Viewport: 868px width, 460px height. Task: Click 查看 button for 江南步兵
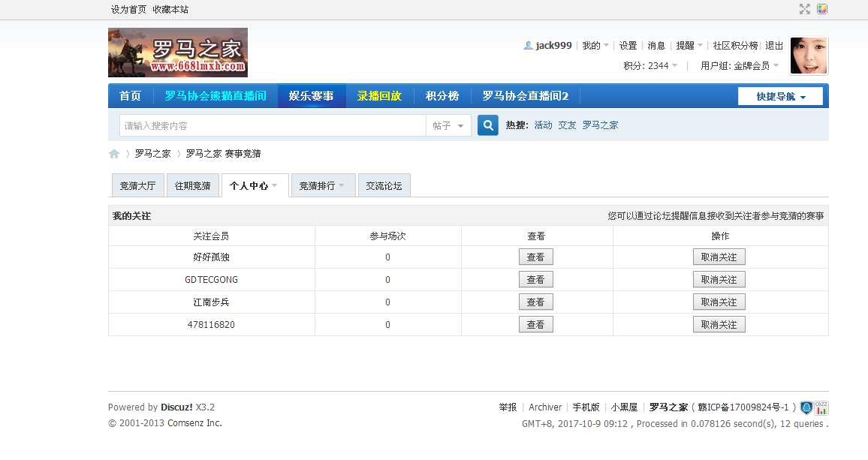pos(535,302)
